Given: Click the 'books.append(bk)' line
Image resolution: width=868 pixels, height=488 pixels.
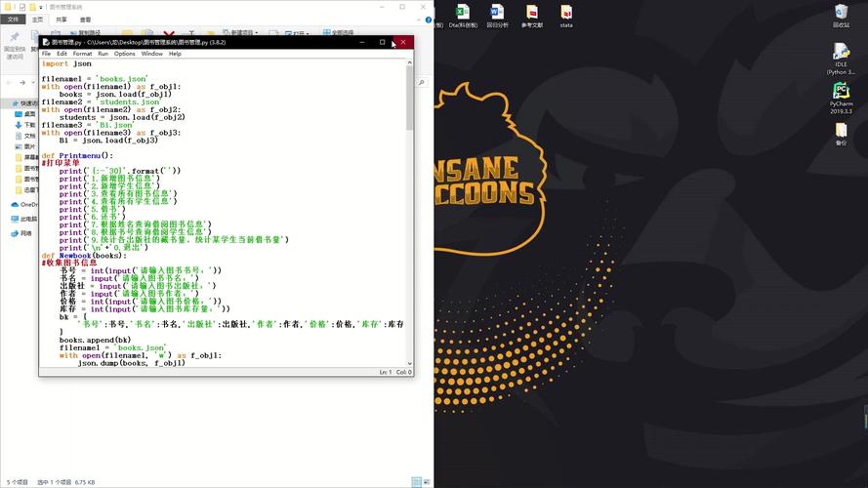Looking at the screenshot, I should (96, 340).
